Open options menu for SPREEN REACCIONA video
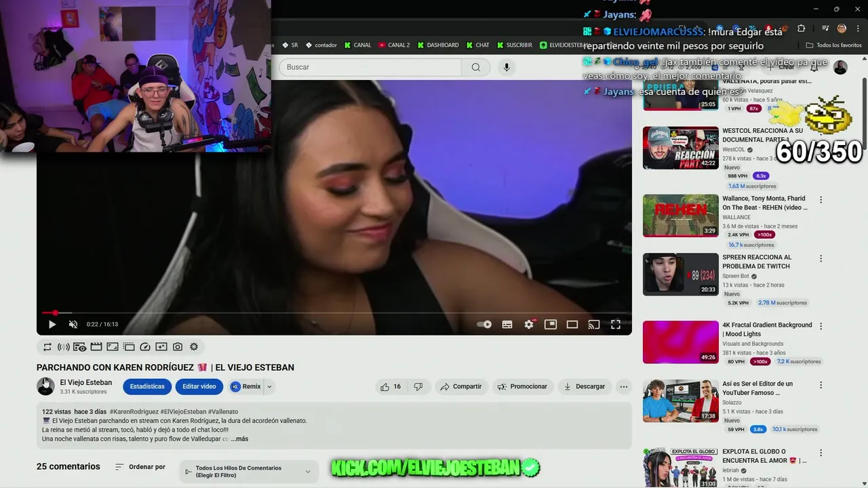The image size is (868, 488). (821, 259)
